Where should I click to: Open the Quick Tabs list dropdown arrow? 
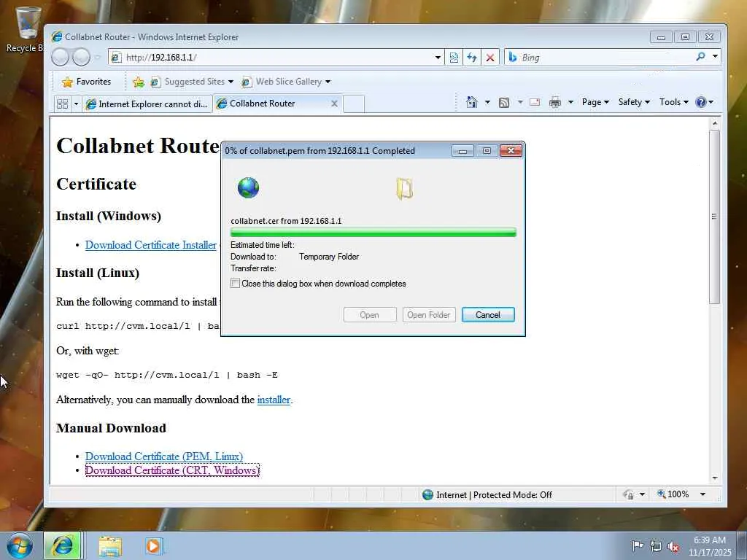pos(76,104)
